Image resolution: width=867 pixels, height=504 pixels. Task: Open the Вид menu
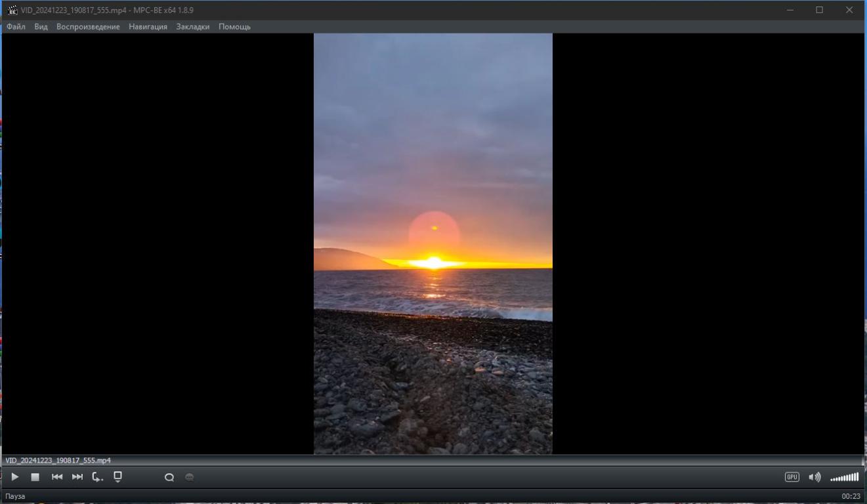tap(41, 27)
